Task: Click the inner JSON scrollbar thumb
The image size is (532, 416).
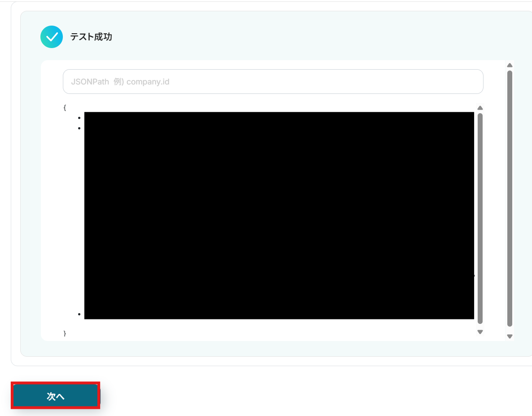Action: coord(480,218)
